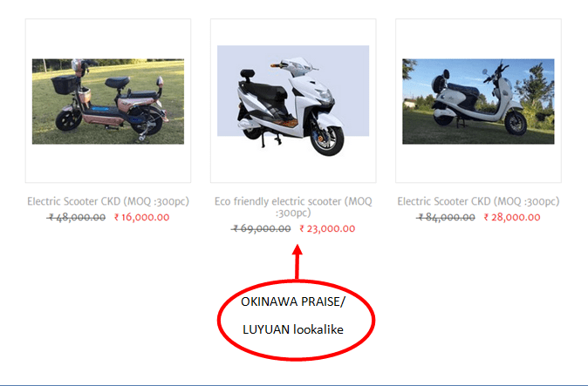Open the white Okinawa-style scooter image
Image resolution: width=588 pixels, height=386 pixels.
click(293, 101)
